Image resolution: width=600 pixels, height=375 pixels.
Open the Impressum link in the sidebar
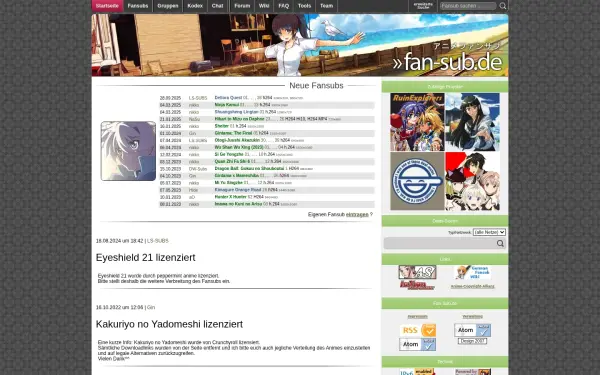click(417, 316)
